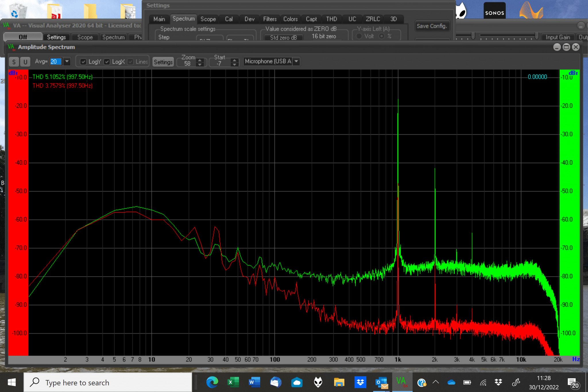The image size is (588, 392).
Task: Click the Avg value field showing 20
Action: click(x=56, y=61)
